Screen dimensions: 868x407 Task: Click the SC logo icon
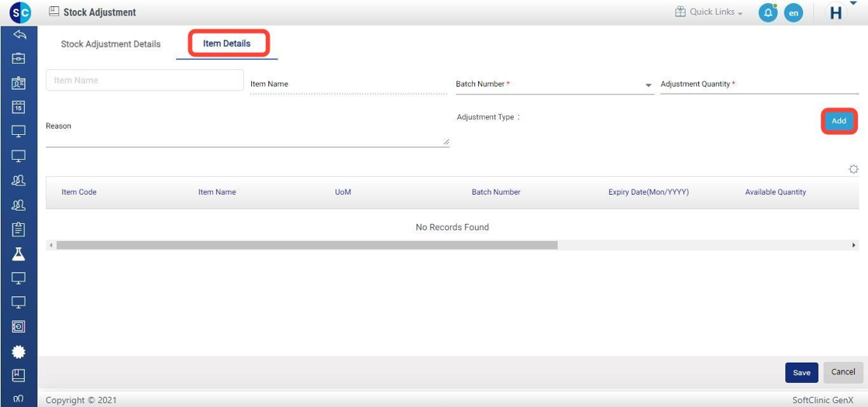(20, 12)
